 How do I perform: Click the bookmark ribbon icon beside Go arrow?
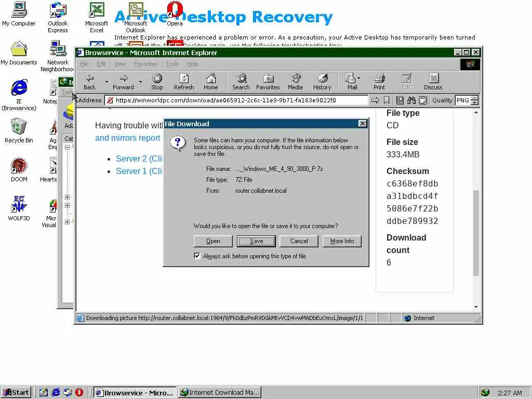click(387, 100)
